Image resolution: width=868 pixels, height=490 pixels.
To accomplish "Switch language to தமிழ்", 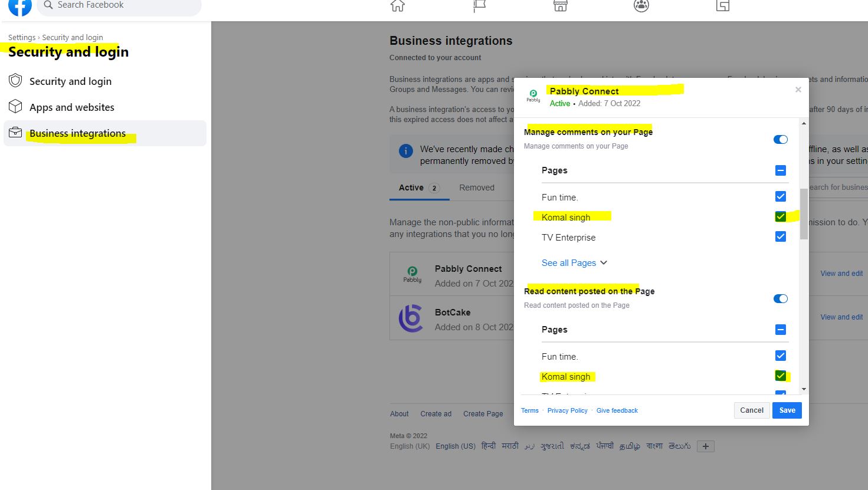I will (630, 446).
